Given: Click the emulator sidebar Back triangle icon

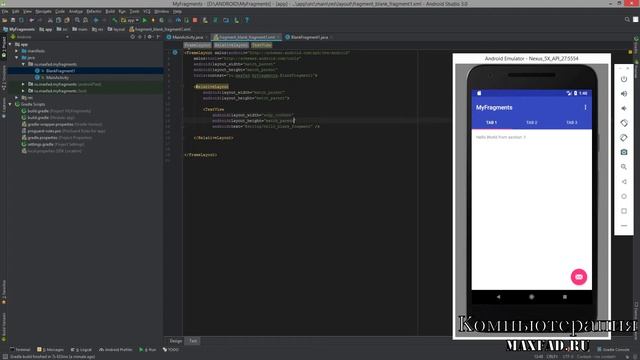Looking at the screenshot, I should click(x=624, y=182).
